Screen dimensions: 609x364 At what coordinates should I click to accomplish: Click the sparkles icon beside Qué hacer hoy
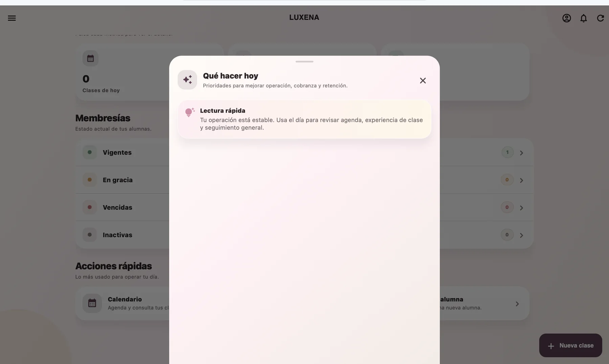(187, 80)
